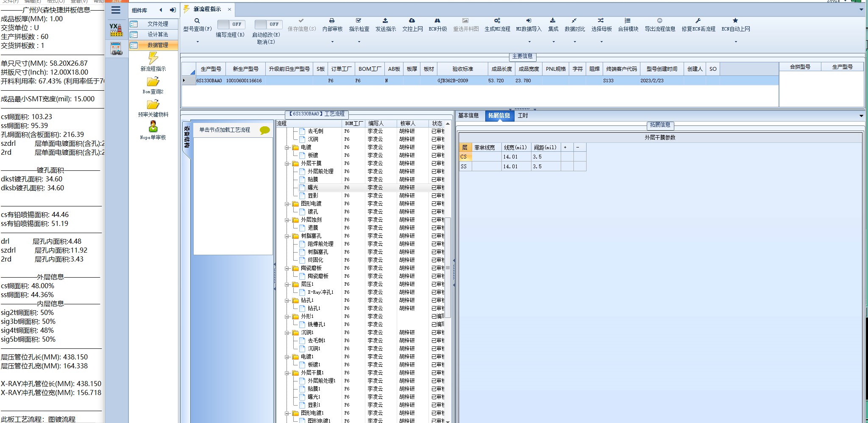
Task: Close the 新流程指示 tab
Action: 229,9
